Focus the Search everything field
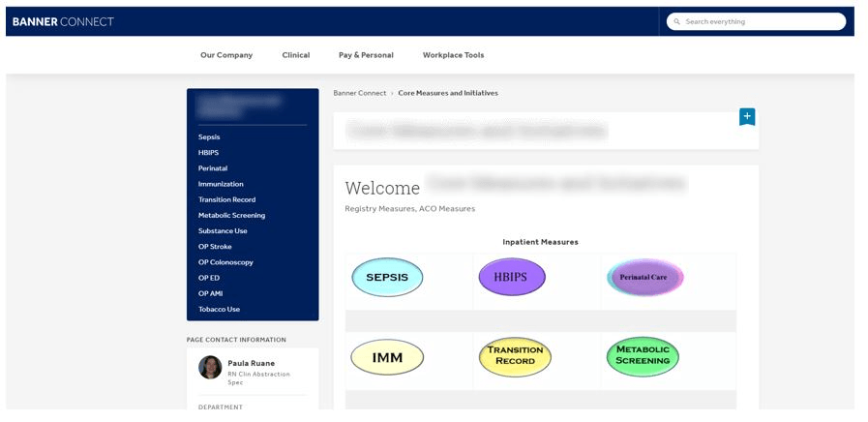Viewport: 868px width, 422px height. 756,21
